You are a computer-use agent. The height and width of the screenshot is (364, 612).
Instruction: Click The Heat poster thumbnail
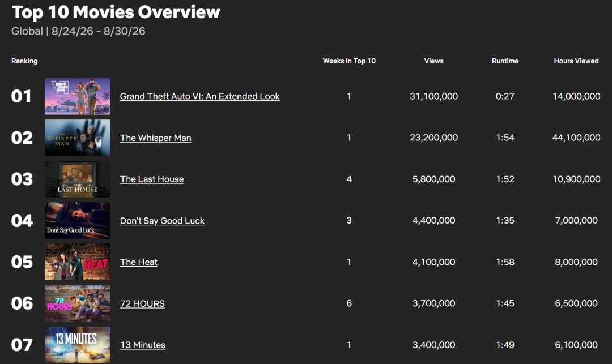coord(78,262)
